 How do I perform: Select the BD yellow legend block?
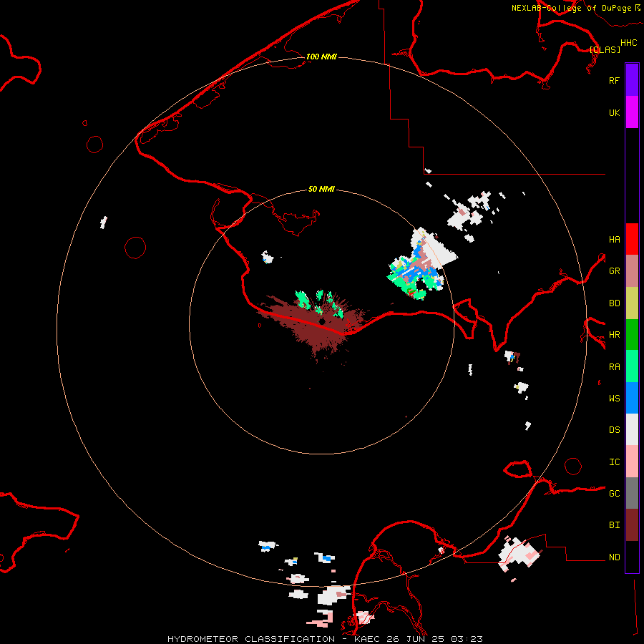[632, 303]
